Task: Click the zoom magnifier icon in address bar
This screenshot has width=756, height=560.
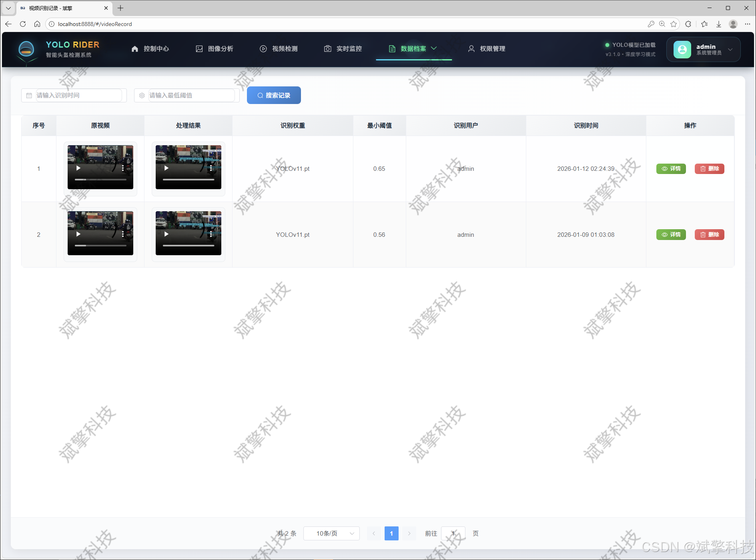Action: (x=662, y=24)
